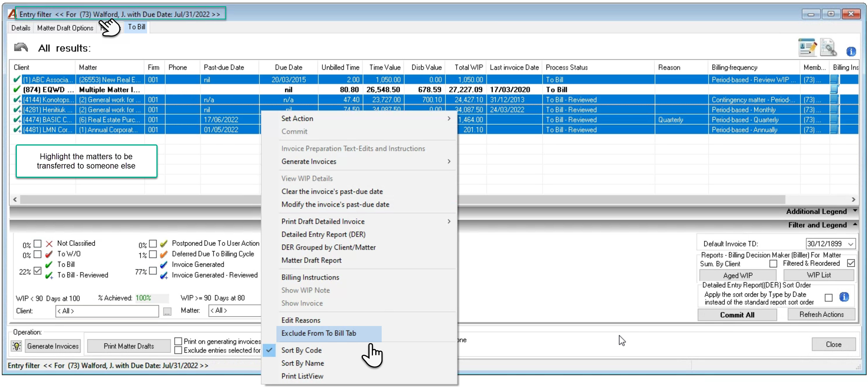Screen dimensions: 868x387
Task: Click yellow check Postponed legend icon
Action: (x=164, y=243)
